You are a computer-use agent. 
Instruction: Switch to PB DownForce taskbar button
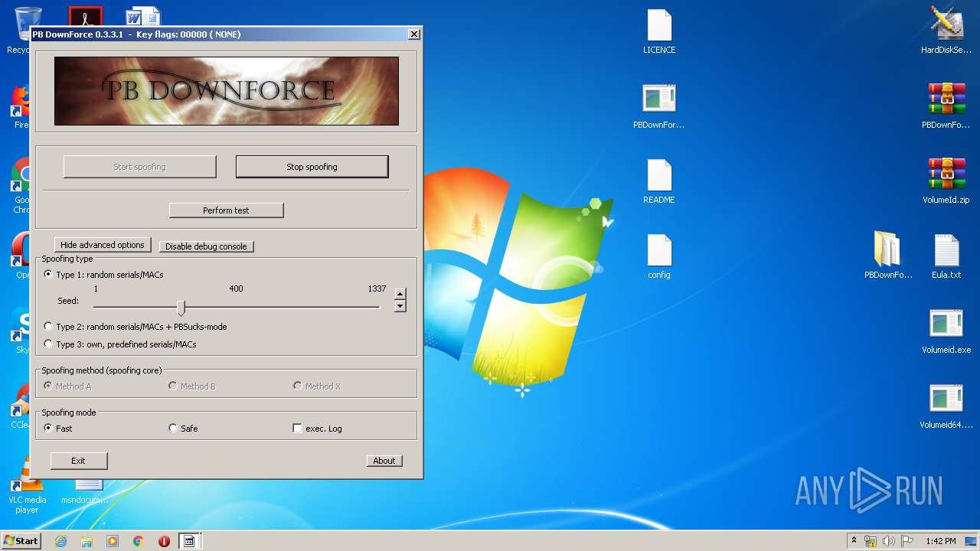(x=189, y=541)
